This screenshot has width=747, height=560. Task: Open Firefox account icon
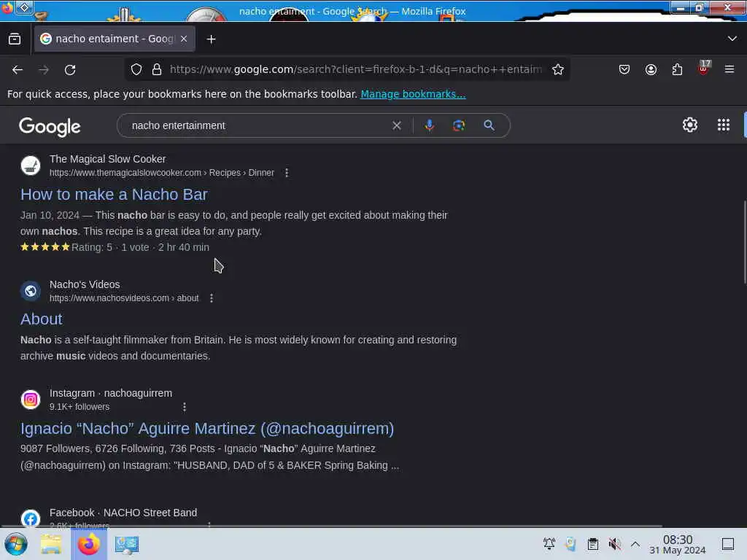pos(651,69)
